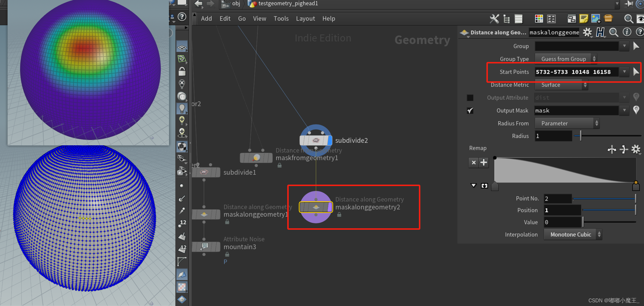Open parameter pane help question icon
The height and width of the screenshot is (306, 644).
coord(640,32)
